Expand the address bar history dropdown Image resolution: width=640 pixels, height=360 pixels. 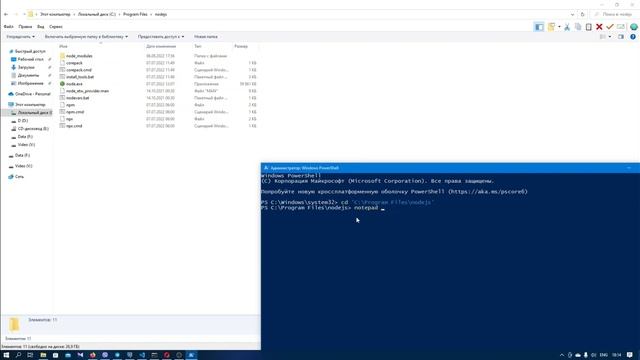572,14
